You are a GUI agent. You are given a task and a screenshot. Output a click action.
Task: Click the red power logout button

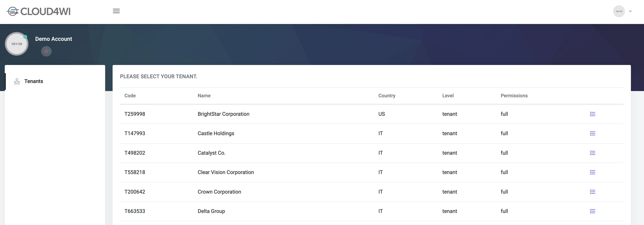click(46, 51)
